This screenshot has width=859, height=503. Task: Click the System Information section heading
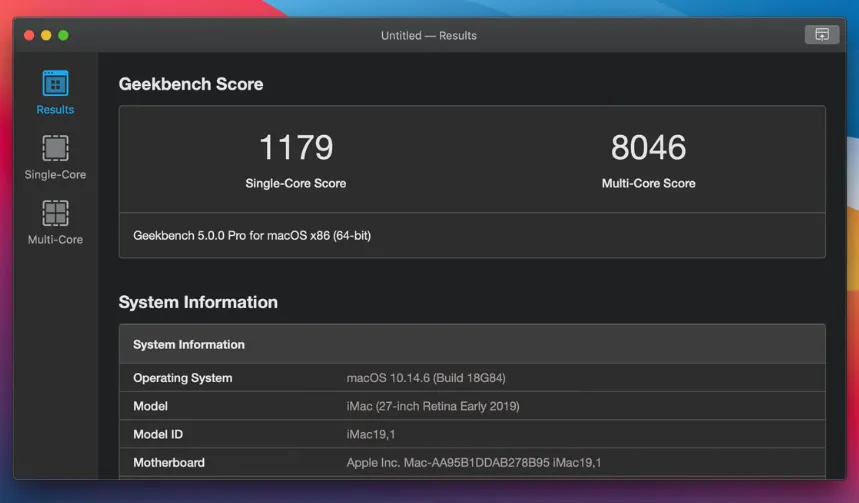pos(198,302)
